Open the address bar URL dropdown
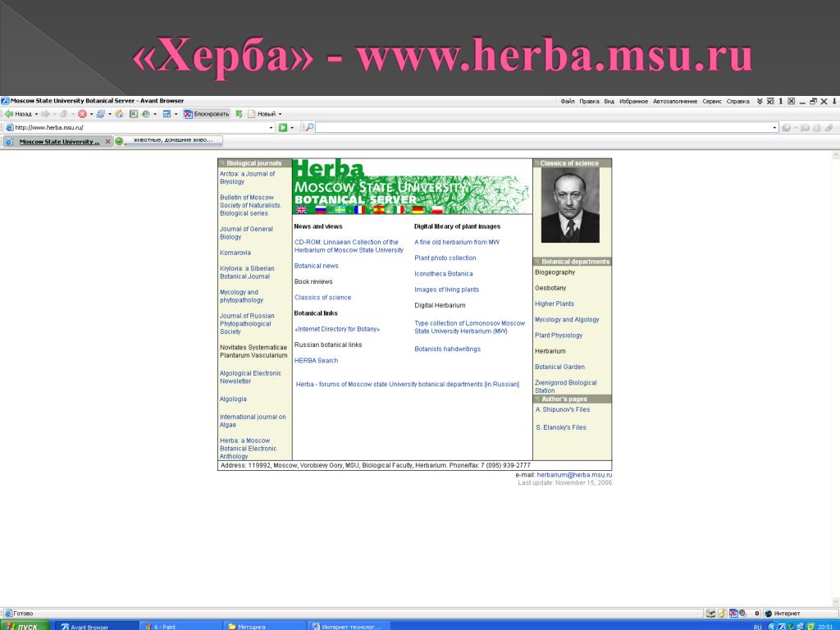The height and width of the screenshot is (630, 840). (x=271, y=127)
